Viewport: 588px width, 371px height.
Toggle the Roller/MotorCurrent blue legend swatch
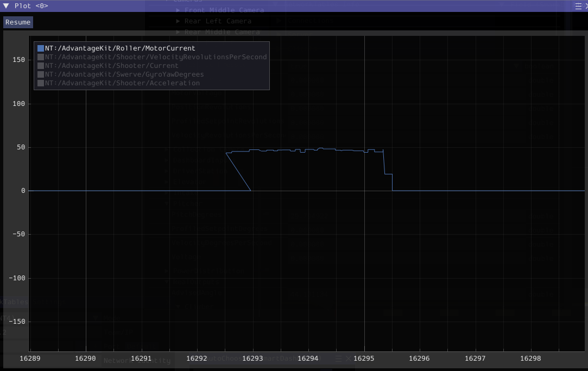pyautogui.click(x=41, y=48)
